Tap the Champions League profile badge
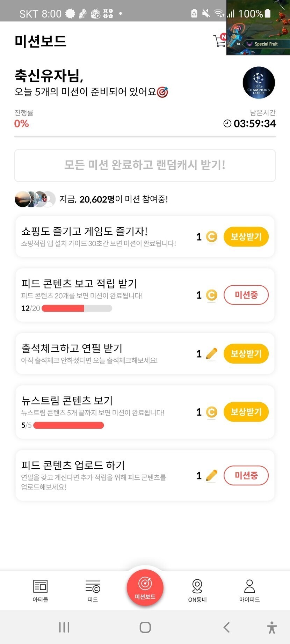Image resolution: width=290 pixels, height=644 pixels. tap(259, 83)
